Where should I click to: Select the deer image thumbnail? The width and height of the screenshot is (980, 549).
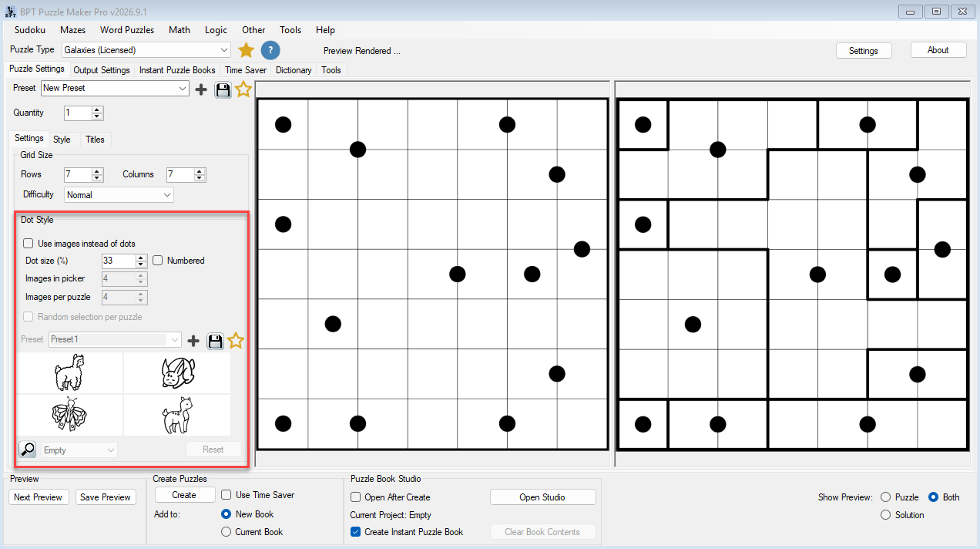click(176, 416)
